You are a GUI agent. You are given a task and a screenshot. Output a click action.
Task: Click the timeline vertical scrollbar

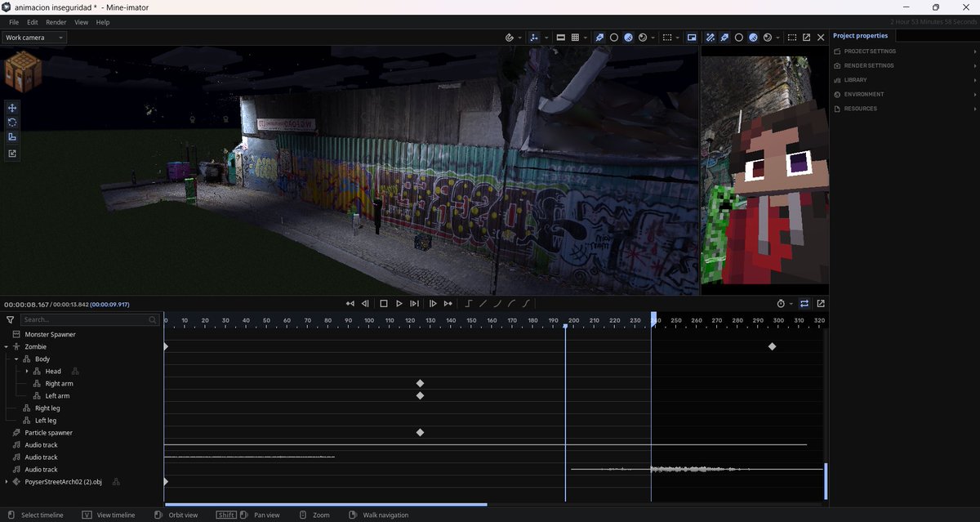pos(826,481)
